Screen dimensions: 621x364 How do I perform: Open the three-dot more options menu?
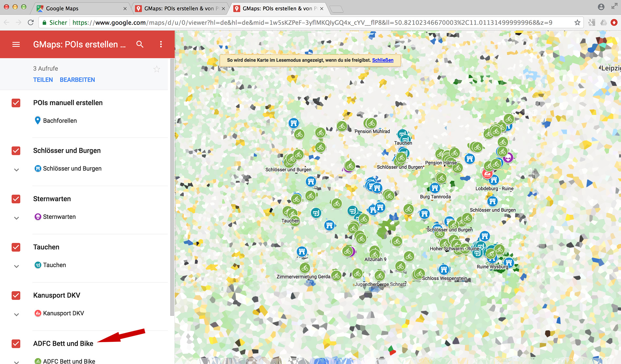(x=161, y=44)
